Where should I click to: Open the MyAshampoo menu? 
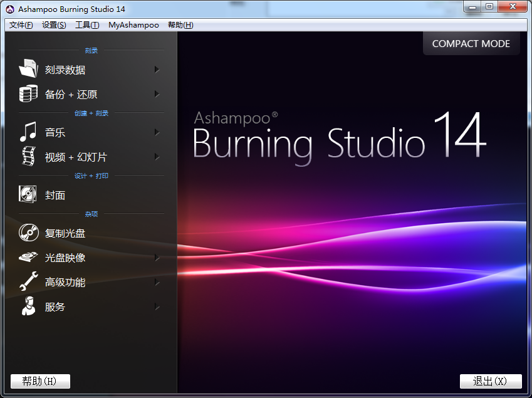(133, 25)
